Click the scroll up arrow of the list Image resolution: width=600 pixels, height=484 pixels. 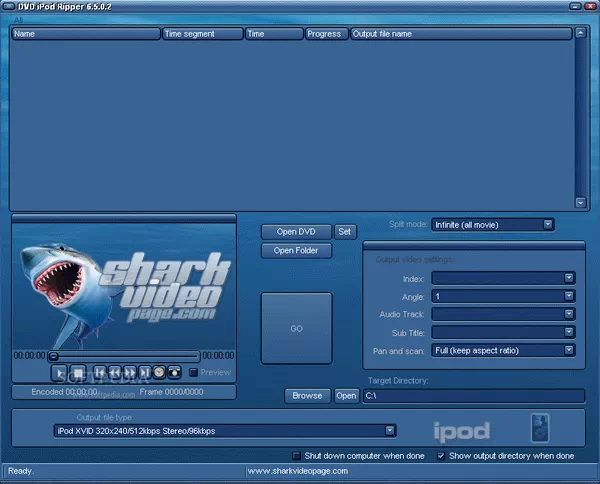pyautogui.click(x=580, y=33)
